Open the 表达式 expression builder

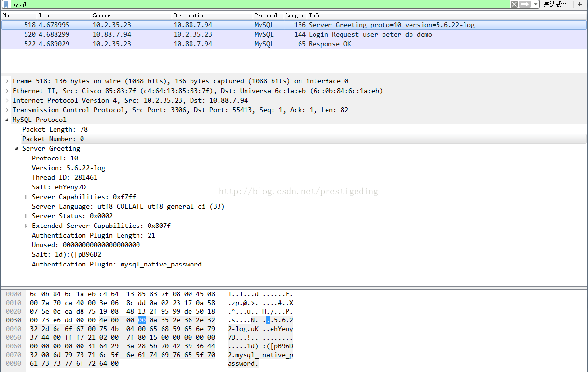click(x=555, y=4)
